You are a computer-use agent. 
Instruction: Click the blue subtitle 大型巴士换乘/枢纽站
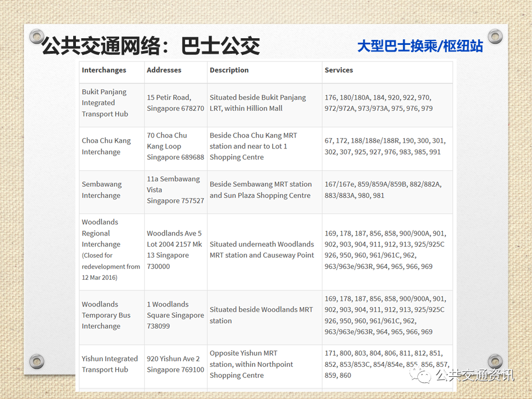point(420,46)
